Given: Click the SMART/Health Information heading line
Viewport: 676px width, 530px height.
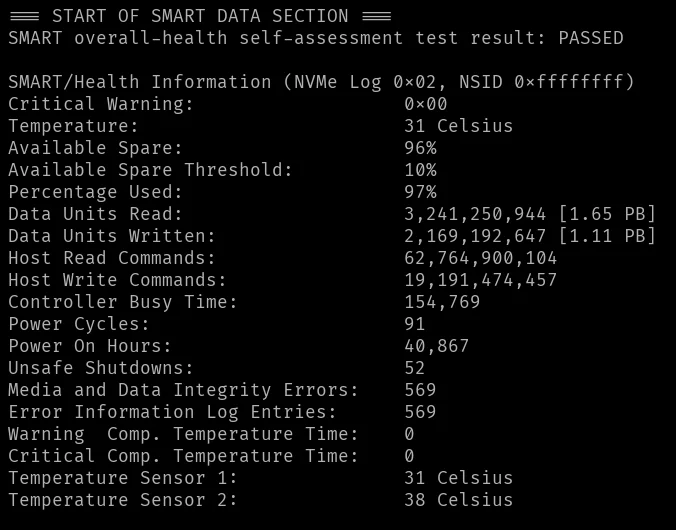Looking at the screenshot, I should click(321, 82).
